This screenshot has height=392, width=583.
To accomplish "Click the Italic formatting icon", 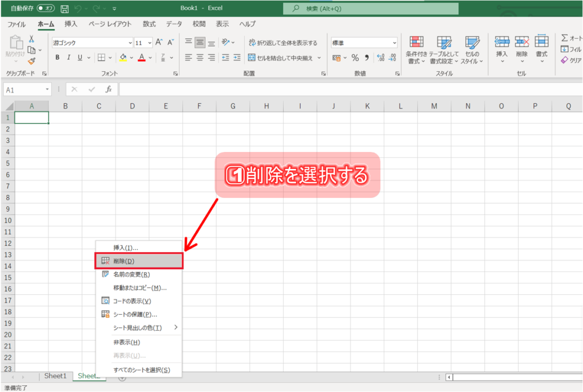I will pyautogui.click(x=69, y=57).
